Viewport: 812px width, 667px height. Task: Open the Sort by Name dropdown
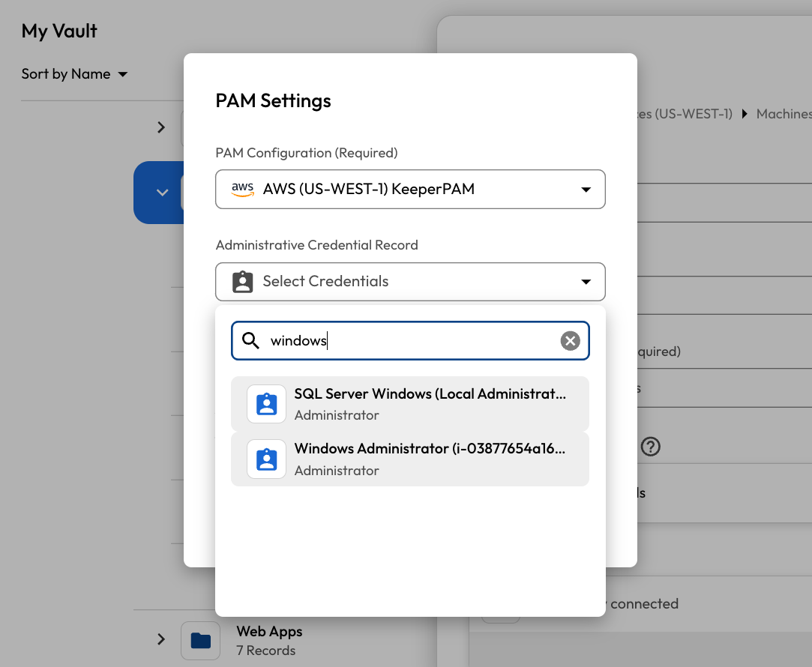click(74, 74)
